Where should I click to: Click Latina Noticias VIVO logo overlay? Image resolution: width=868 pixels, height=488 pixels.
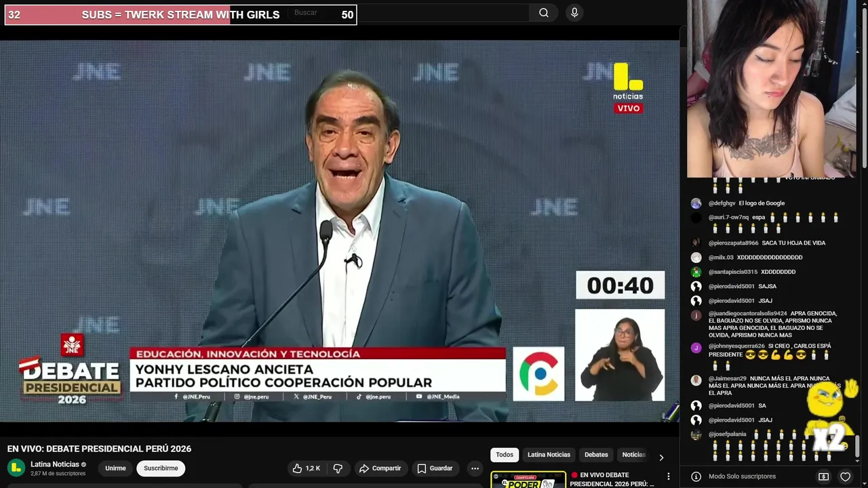pos(628,88)
